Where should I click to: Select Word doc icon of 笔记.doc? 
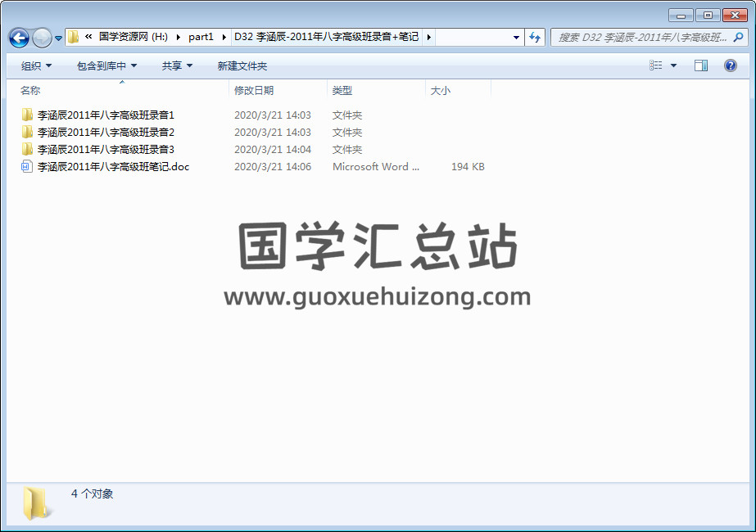pos(27,167)
